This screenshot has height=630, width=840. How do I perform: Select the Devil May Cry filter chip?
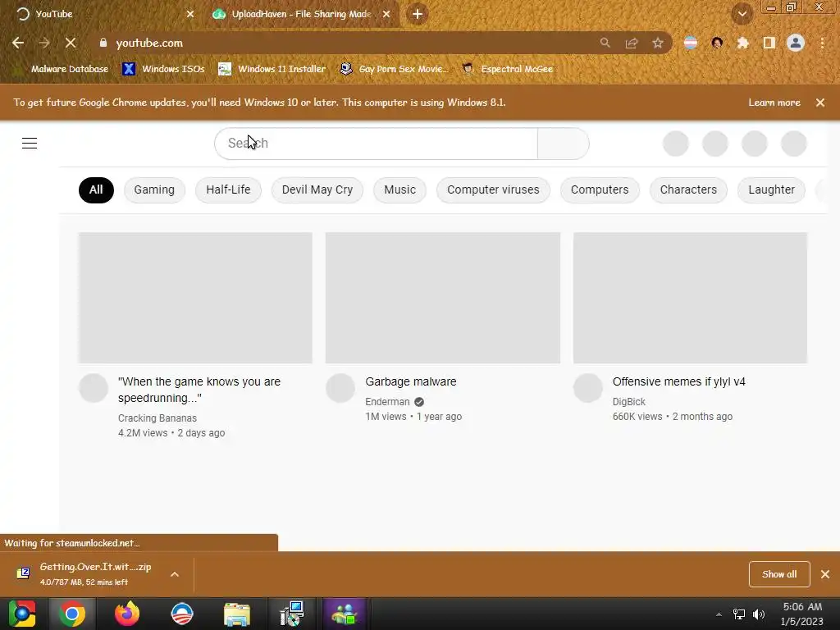click(317, 190)
